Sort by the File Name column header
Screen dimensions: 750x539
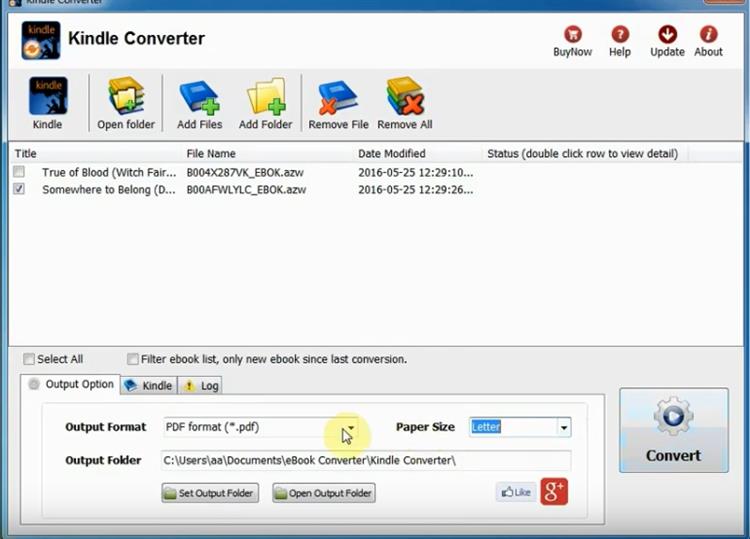click(x=211, y=154)
